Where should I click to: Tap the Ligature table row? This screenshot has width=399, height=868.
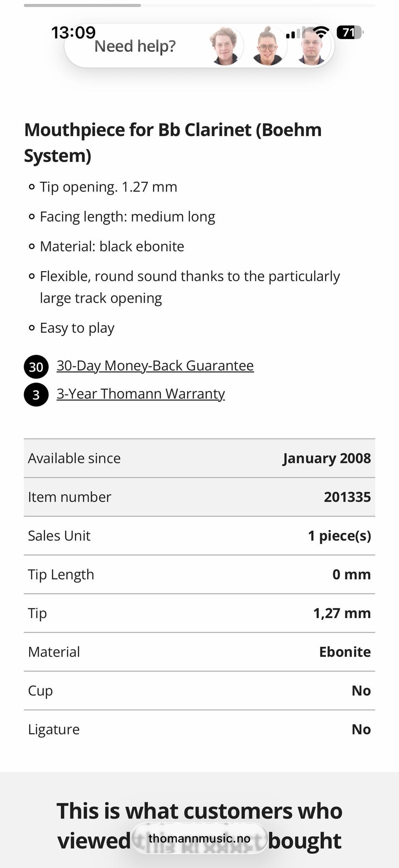199,729
